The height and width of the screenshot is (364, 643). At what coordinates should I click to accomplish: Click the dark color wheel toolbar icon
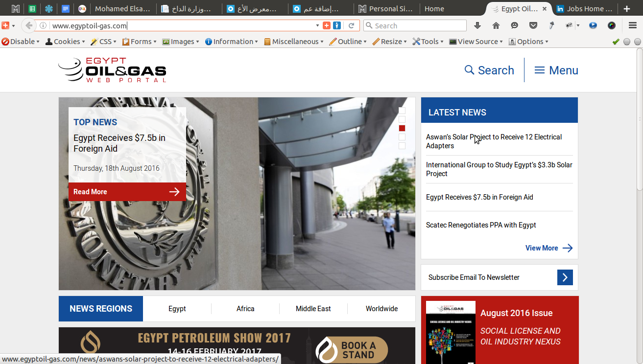[612, 26]
